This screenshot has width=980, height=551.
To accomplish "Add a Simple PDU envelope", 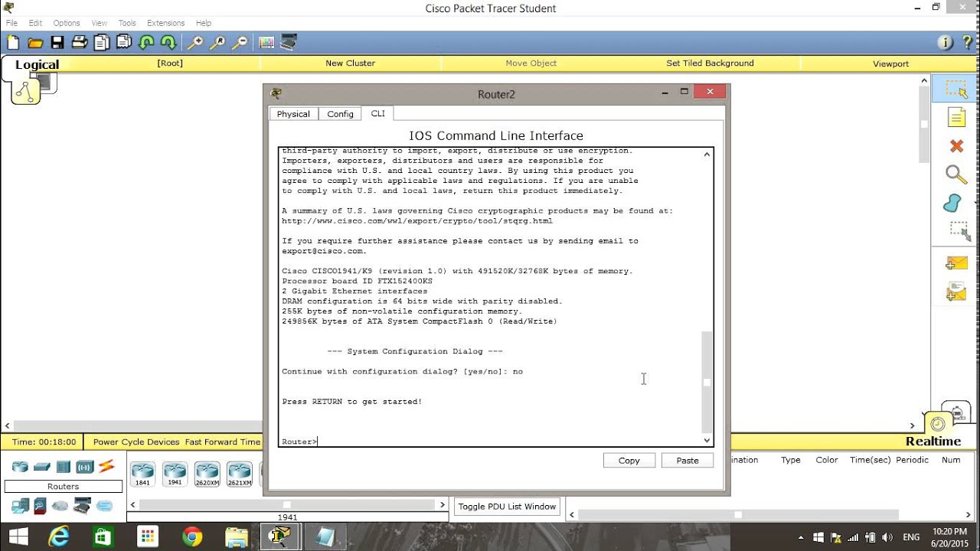I will pyautogui.click(x=956, y=263).
